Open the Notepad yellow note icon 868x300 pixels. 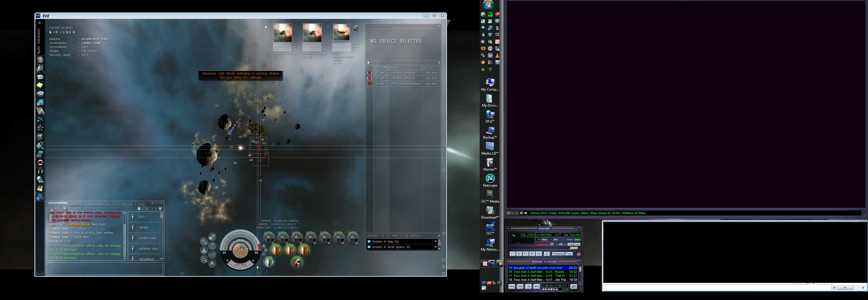(x=40, y=85)
